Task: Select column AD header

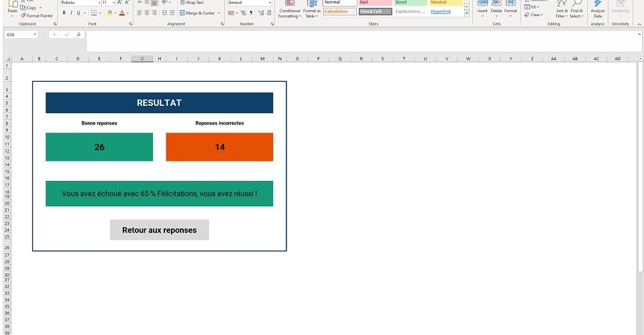Action: (x=618, y=59)
